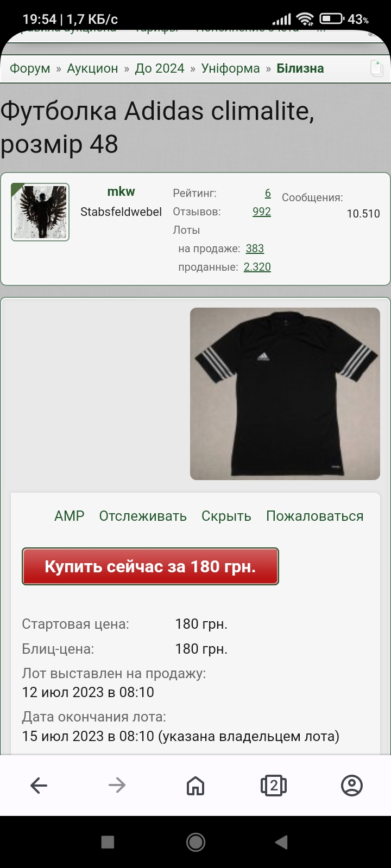The image size is (391, 868).
Task: Open the 2.320 sold lots link
Action: coord(257,267)
